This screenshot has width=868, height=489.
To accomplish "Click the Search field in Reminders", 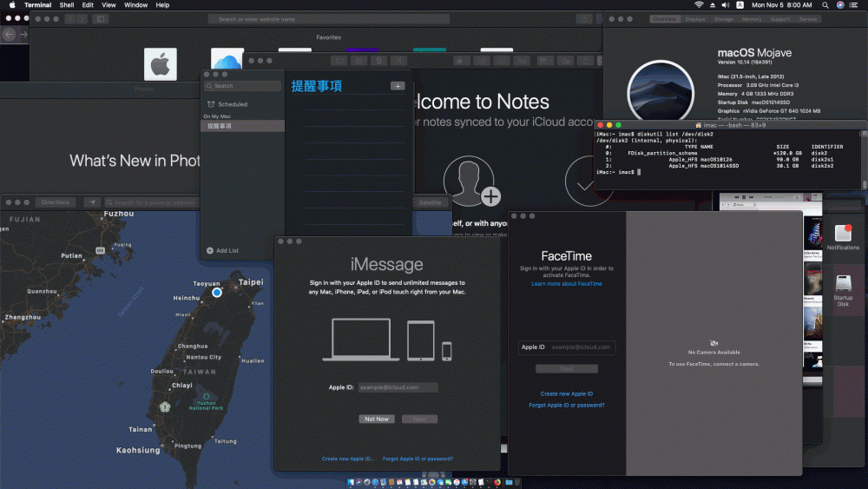I will coord(242,86).
